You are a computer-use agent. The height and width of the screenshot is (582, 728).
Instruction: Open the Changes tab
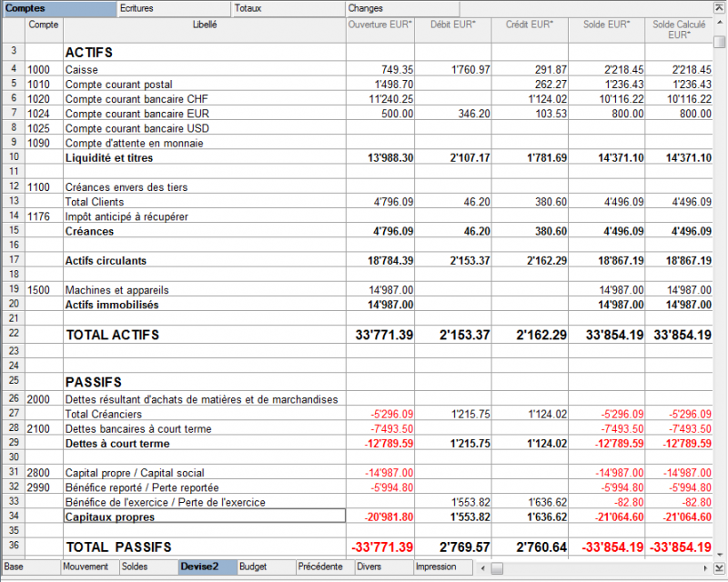[x=402, y=9]
